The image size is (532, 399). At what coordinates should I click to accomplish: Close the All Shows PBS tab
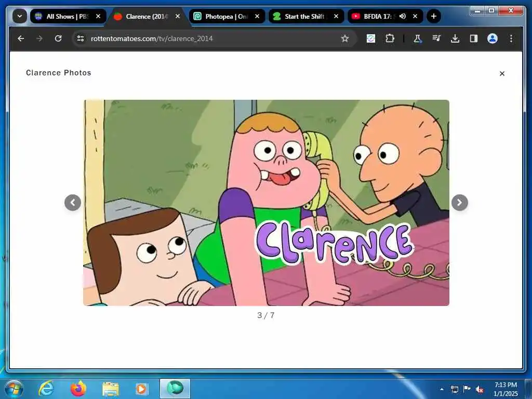pos(98,16)
